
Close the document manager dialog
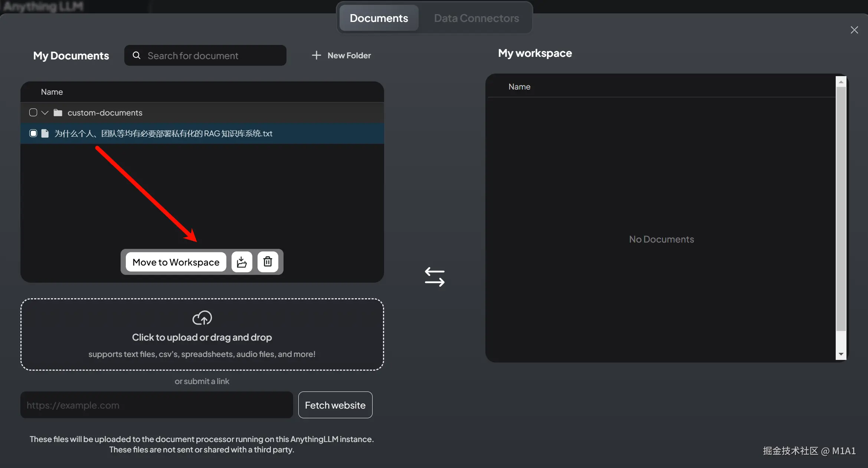click(x=854, y=30)
